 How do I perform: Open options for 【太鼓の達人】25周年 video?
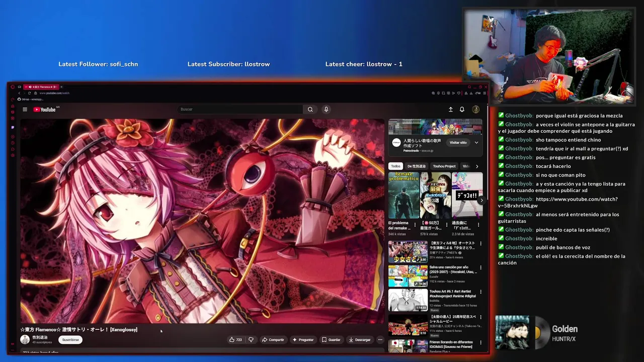click(480, 318)
